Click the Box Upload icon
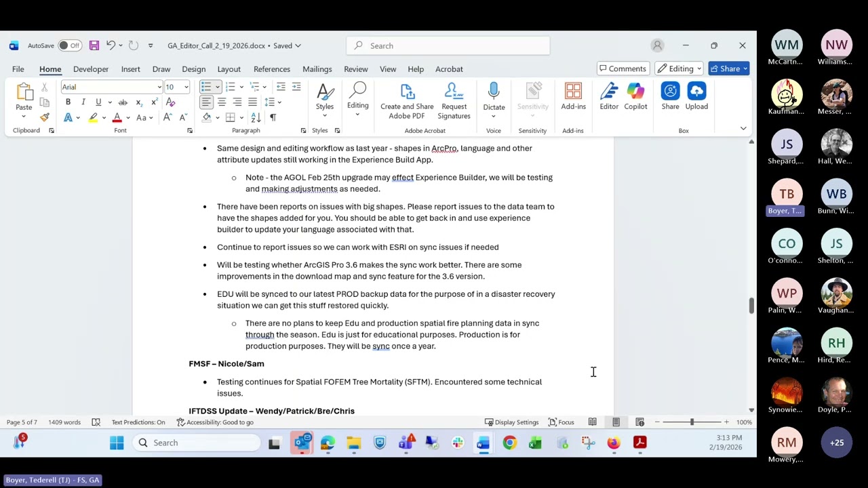 (696, 97)
